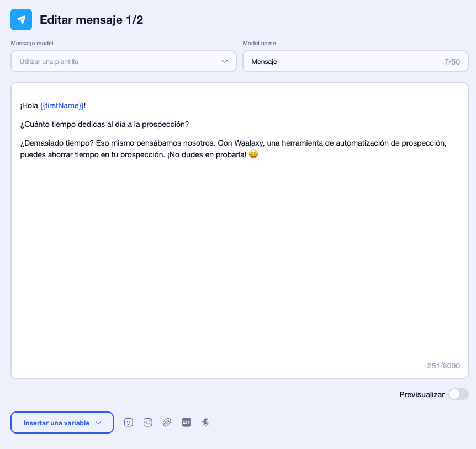Screen dimensions: 476x449
Task: Open the emoji picker smiley icon
Action: coord(129,423)
